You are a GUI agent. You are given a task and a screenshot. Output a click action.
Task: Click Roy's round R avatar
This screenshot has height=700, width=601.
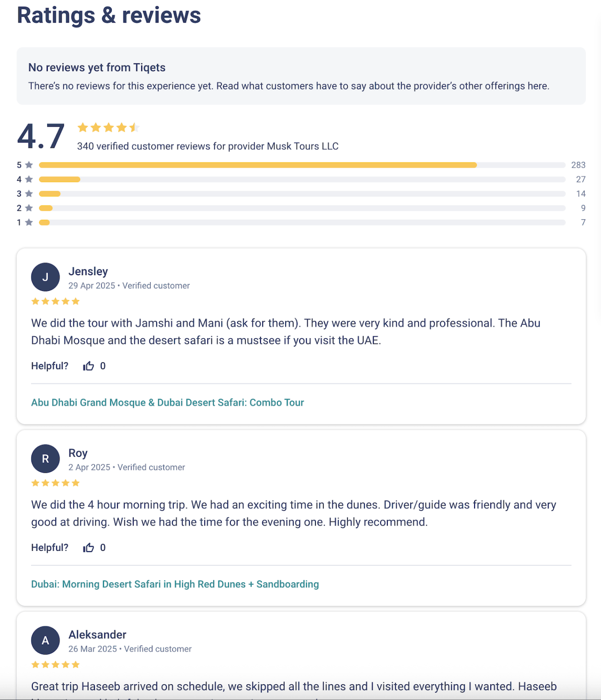tap(45, 459)
